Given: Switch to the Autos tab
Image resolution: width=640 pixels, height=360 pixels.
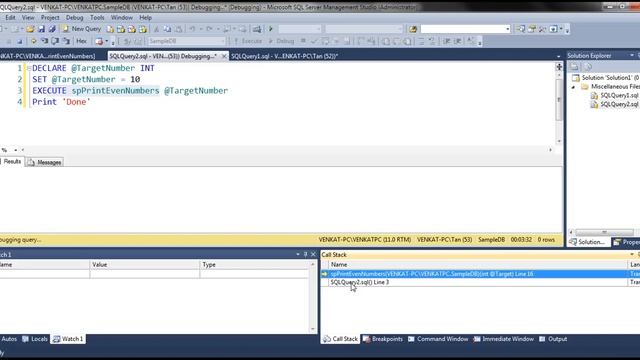Looking at the screenshot, I should tap(9, 339).
